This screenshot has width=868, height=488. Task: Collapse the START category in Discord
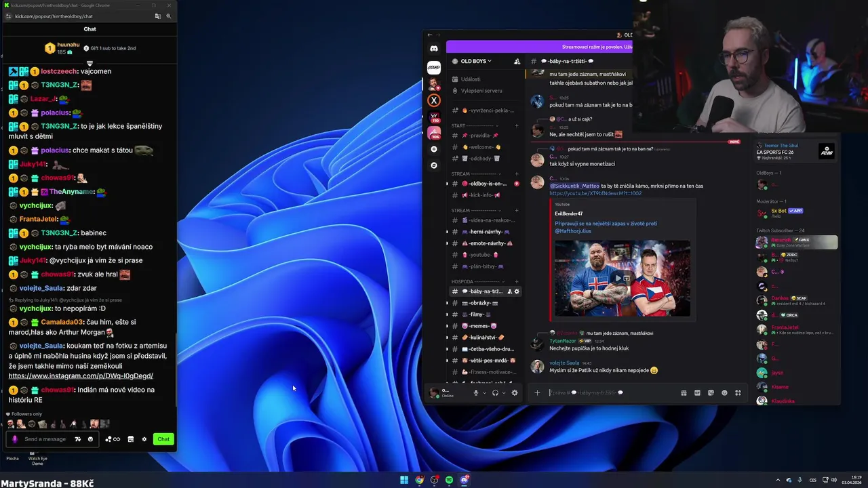(475, 125)
